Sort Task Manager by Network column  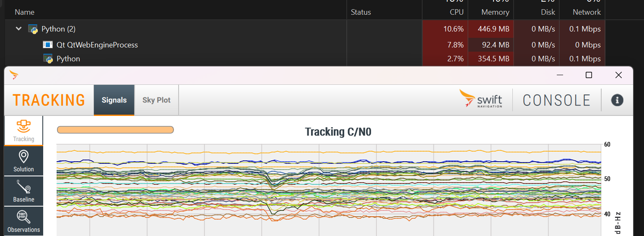point(587,12)
